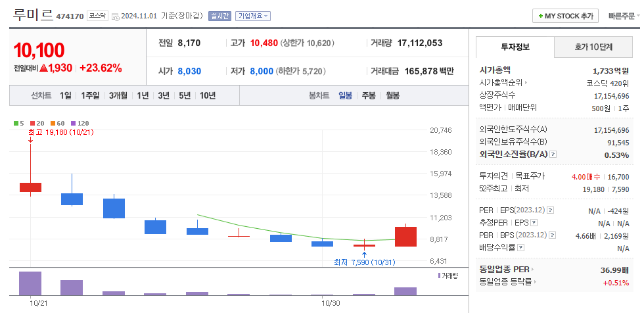Click the red 20-day average legend swatch
The image size is (644, 313).
pyautogui.click(x=34, y=123)
